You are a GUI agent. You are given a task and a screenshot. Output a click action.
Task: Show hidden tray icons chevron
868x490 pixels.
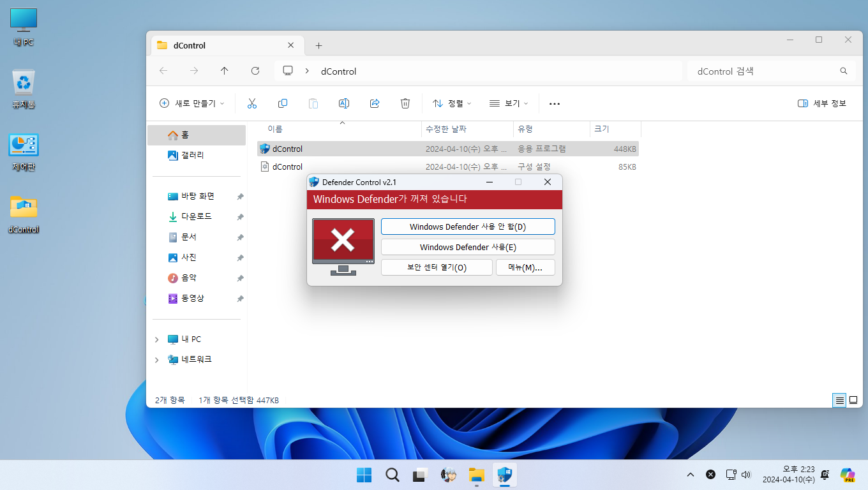(690, 475)
